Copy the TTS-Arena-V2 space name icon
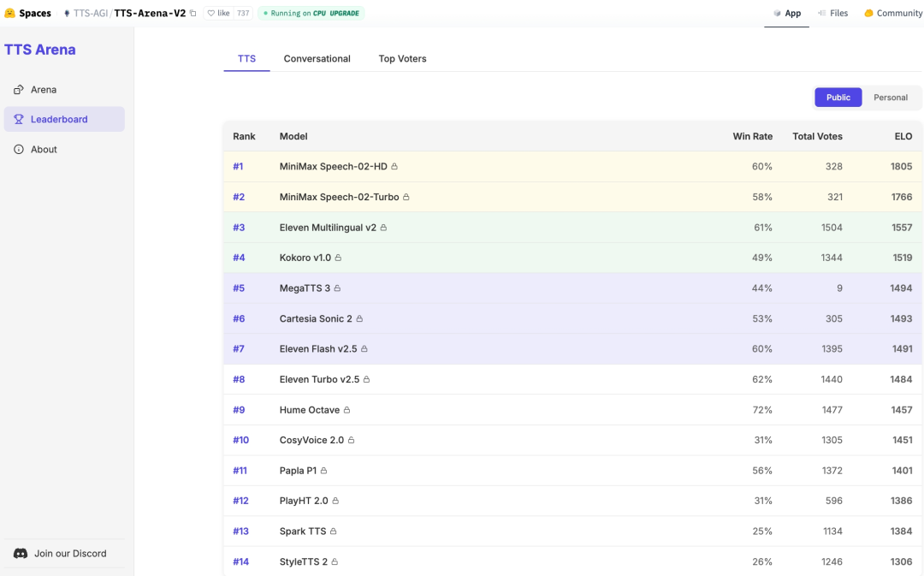 pyautogui.click(x=192, y=13)
